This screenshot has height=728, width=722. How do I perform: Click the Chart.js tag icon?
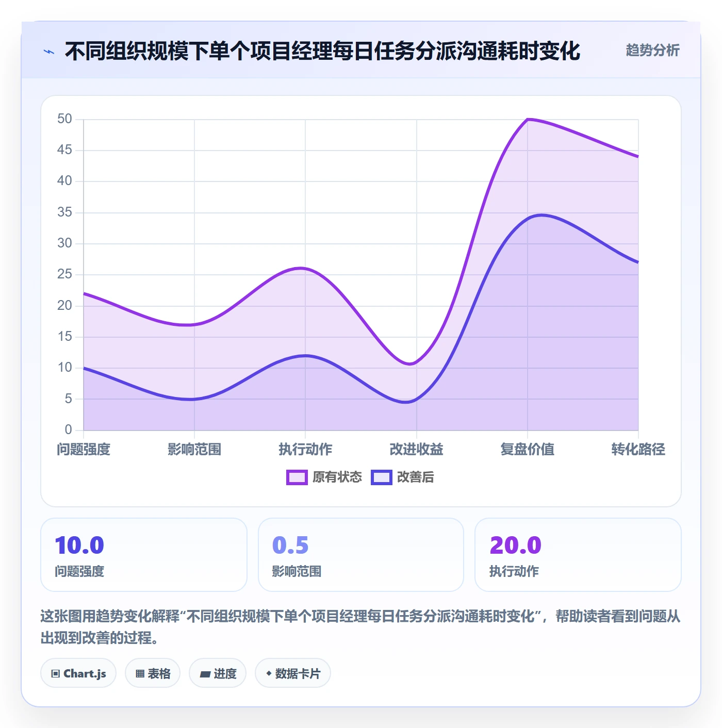(56, 674)
